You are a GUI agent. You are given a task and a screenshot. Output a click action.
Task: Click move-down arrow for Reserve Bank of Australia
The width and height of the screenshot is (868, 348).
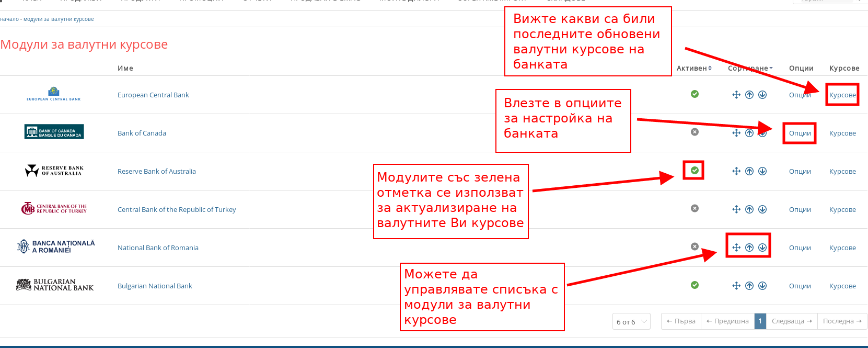coord(762,171)
